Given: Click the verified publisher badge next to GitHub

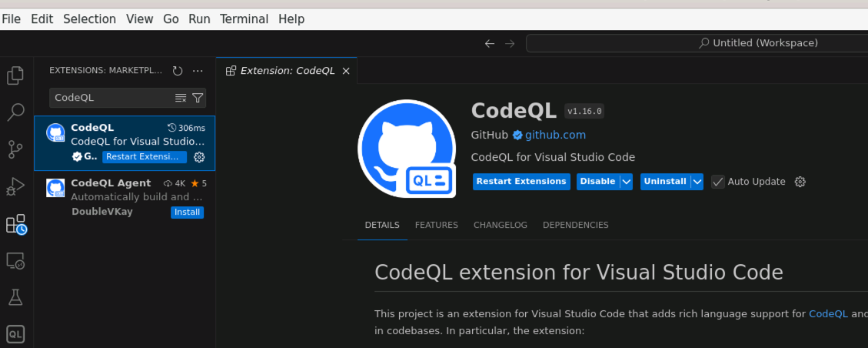Looking at the screenshot, I should coord(517,136).
